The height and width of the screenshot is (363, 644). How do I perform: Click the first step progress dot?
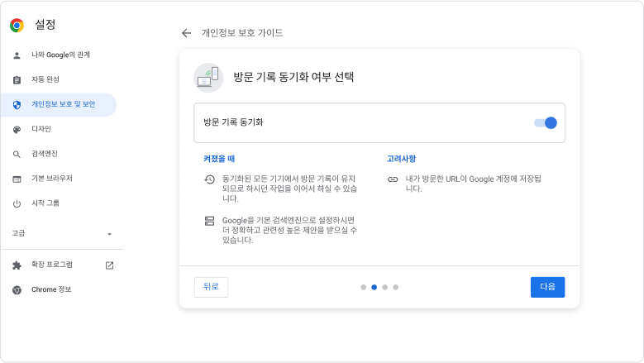pos(364,287)
